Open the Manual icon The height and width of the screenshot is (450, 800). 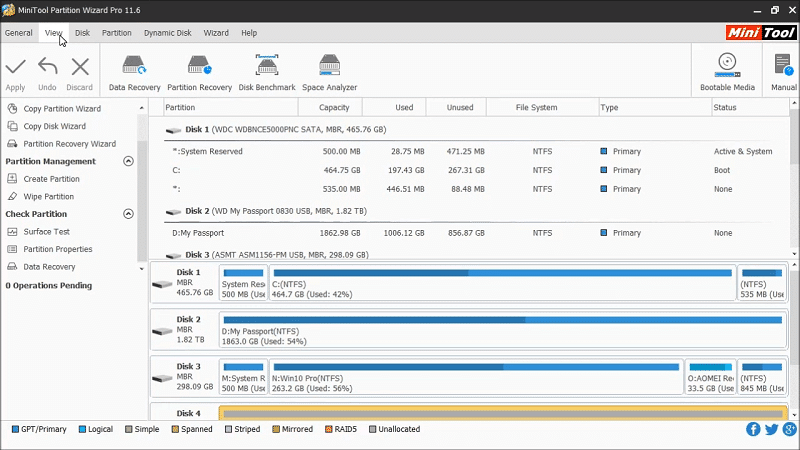tap(783, 65)
